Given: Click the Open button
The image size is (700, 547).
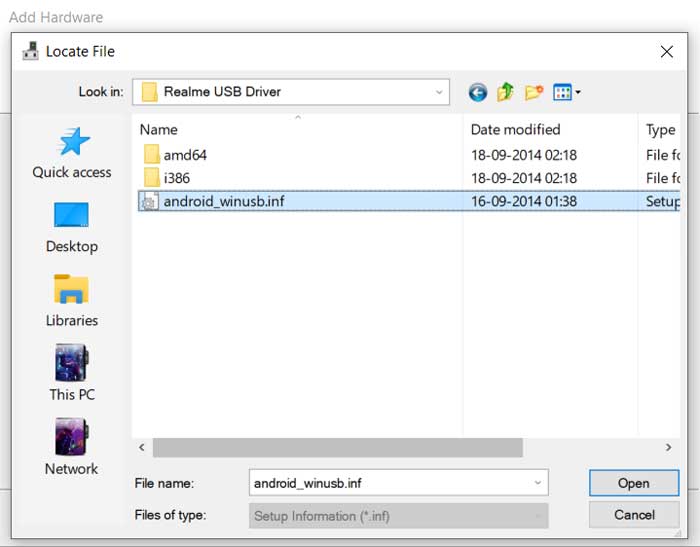Looking at the screenshot, I should 634,483.
